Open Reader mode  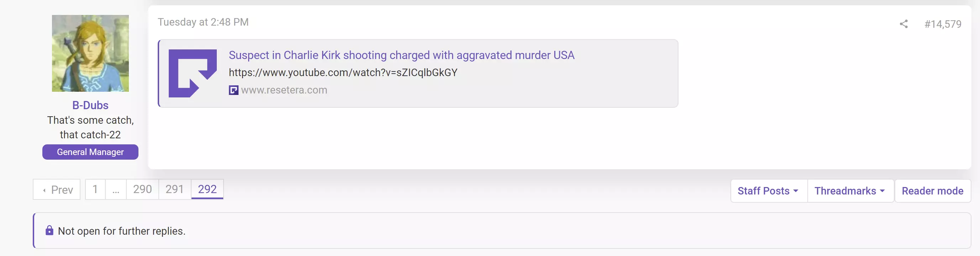(x=932, y=191)
